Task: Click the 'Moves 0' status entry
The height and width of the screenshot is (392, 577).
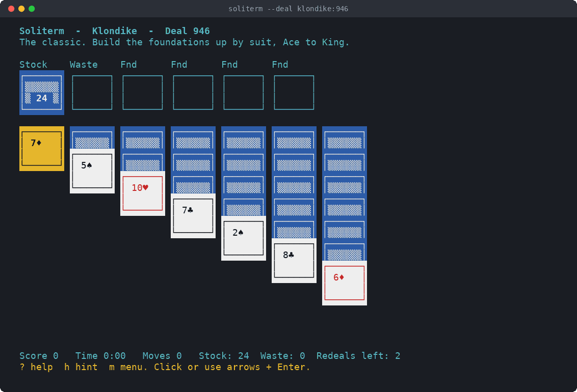Action: [162, 356]
